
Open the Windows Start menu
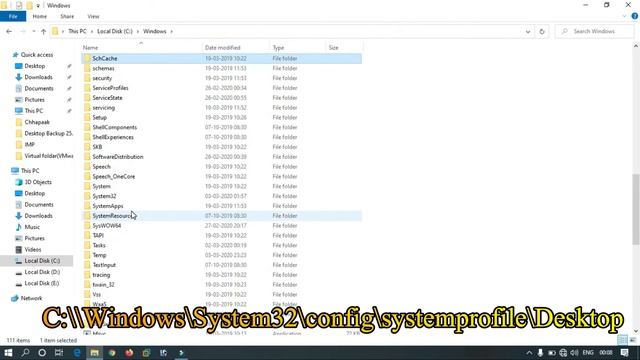tap(8, 353)
